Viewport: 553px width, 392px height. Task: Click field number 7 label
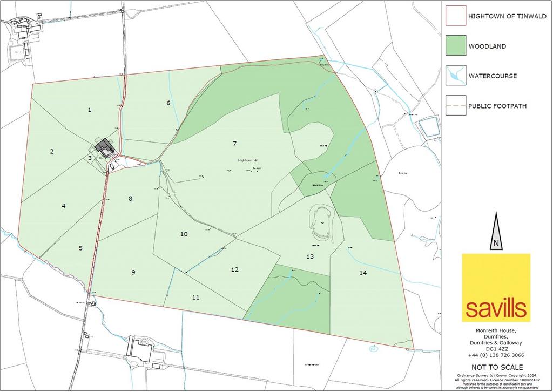(234, 144)
